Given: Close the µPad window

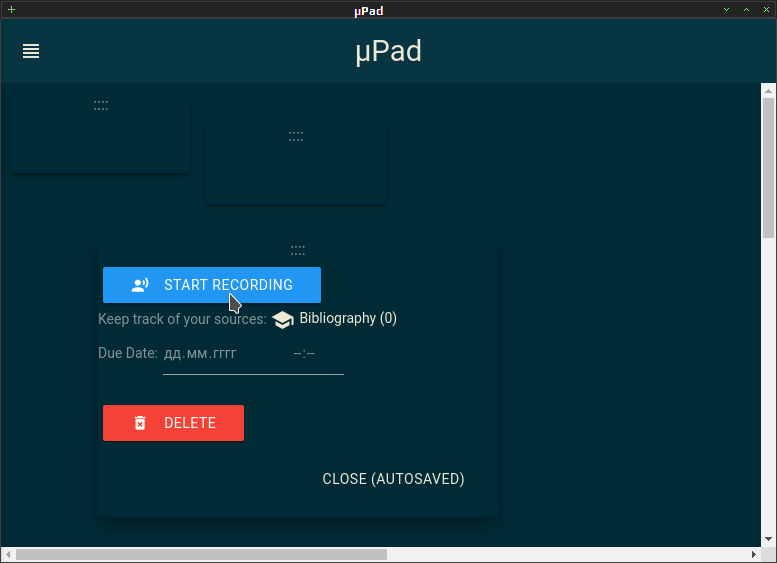Looking at the screenshot, I should (x=766, y=9).
